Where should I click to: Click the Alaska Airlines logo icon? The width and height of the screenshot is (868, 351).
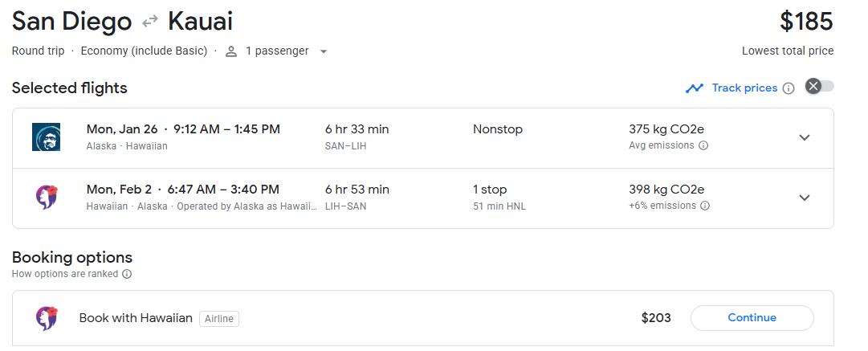46,137
